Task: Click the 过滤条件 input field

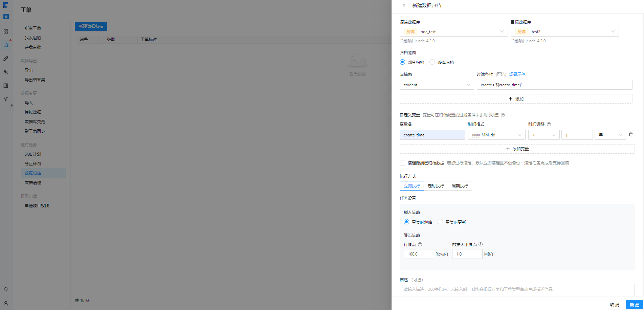Action: coord(555,85)
